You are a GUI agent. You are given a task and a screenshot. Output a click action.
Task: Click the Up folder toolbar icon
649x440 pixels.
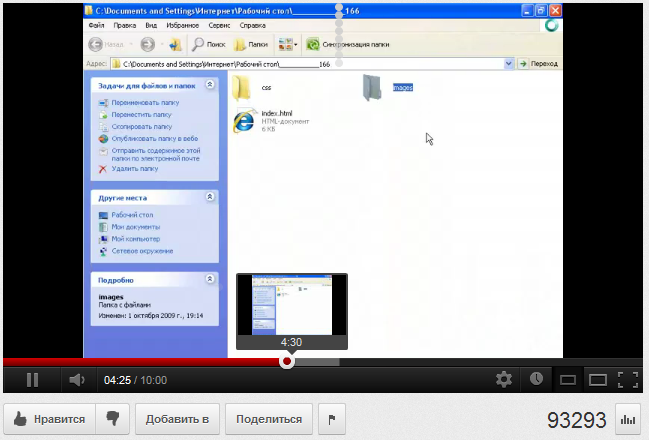coord(175,44)
